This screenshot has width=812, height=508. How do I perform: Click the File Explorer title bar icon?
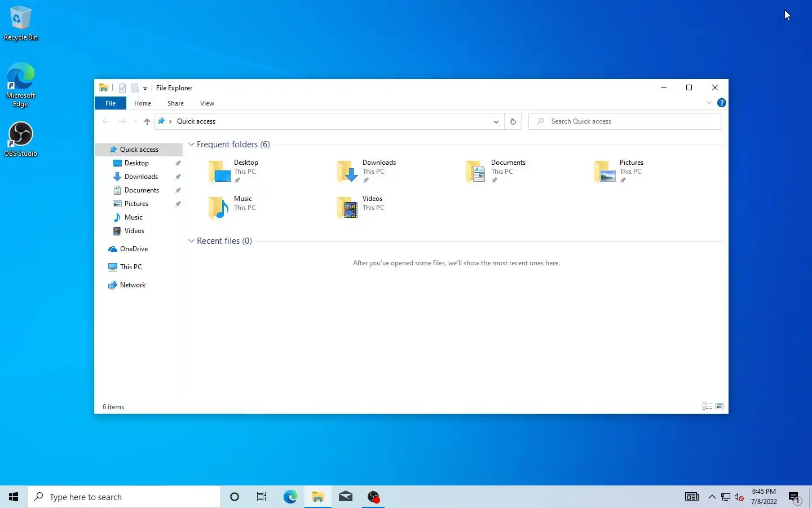(x=104, y=88)
